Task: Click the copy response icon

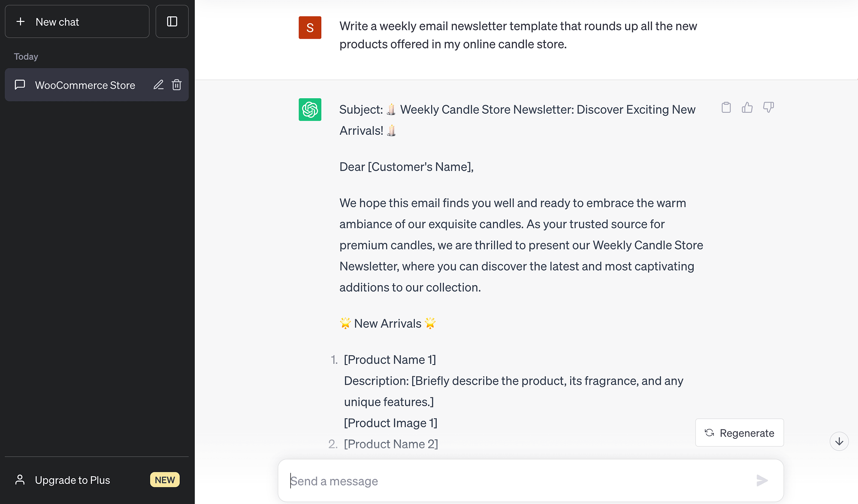Action: [x=726, y=107]
